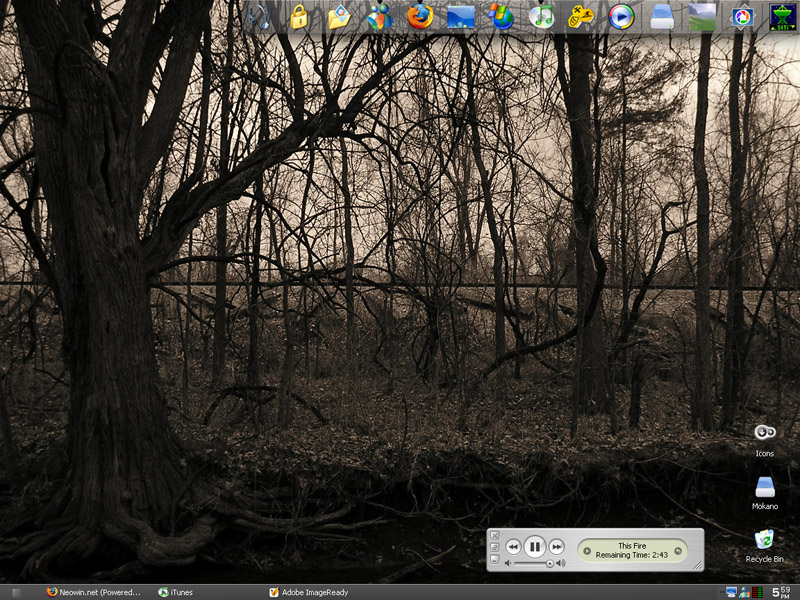Open Firefox from the top dock
Screen dimensions: 800x600
coord(420,17)
